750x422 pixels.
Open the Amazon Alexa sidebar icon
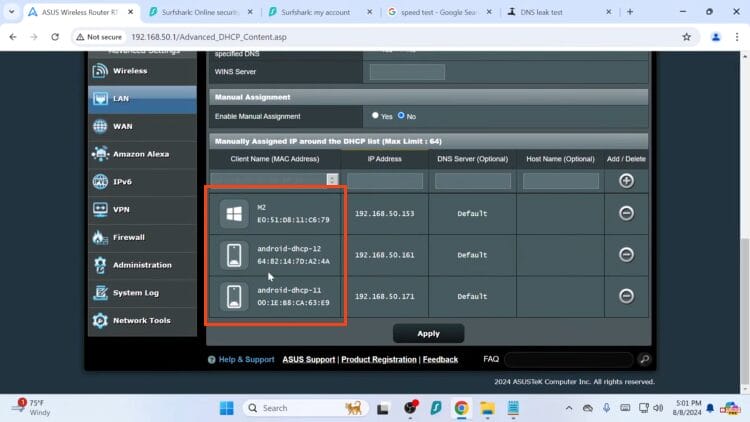point(100,154)
